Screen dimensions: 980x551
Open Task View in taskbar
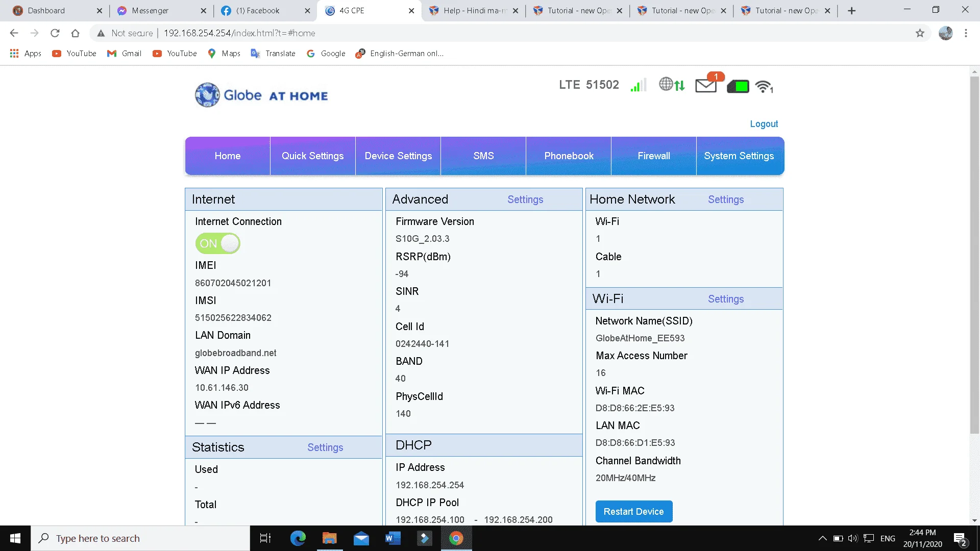click(265, 538)
